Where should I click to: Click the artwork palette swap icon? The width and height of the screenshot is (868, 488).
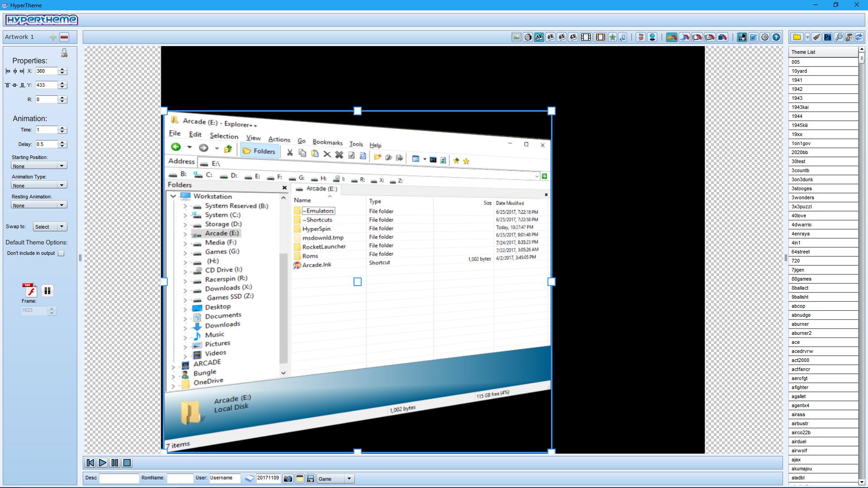(x=671, y=38)
